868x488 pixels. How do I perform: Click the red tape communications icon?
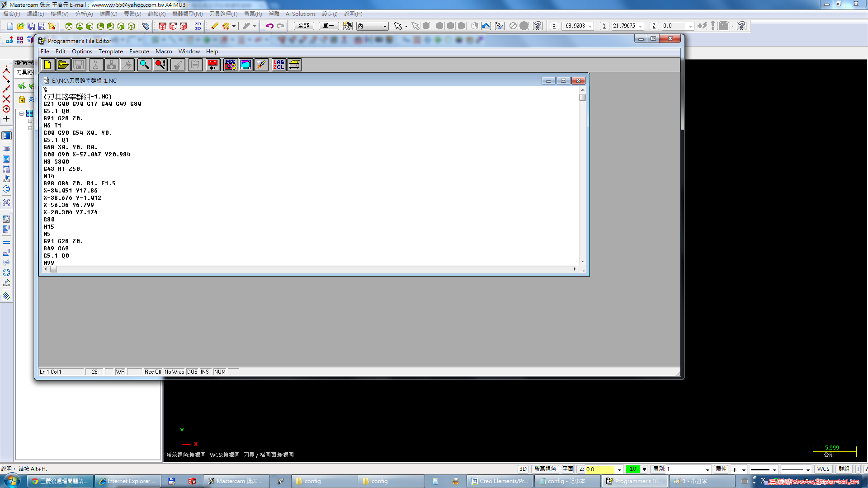point(212,65)
